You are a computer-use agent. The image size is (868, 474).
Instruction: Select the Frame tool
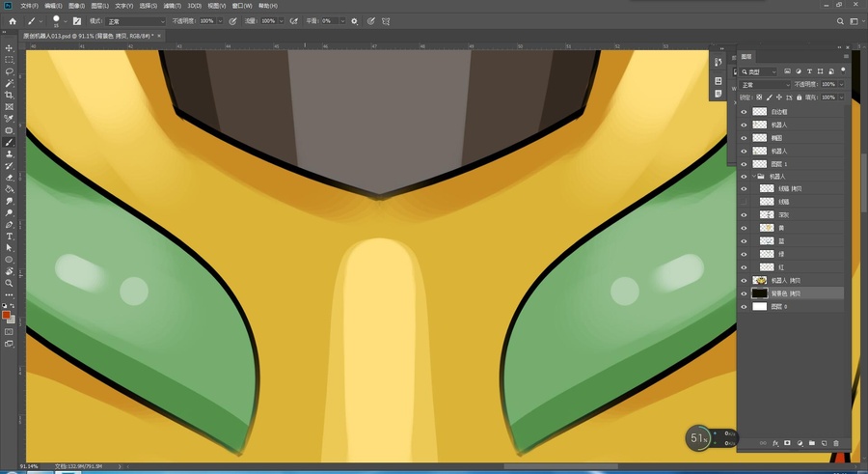pyautogui.click(x=9, y=107)
